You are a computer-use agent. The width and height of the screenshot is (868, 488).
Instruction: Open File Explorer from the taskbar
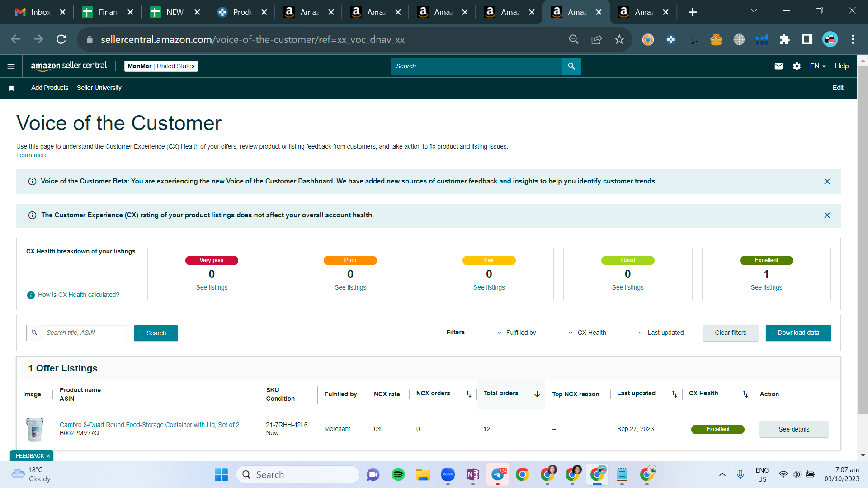pos(423,474)
